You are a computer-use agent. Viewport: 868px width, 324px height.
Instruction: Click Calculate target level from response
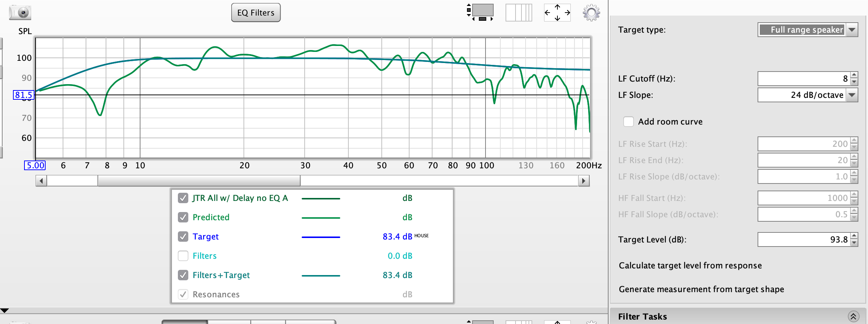(x=690, y=265)
